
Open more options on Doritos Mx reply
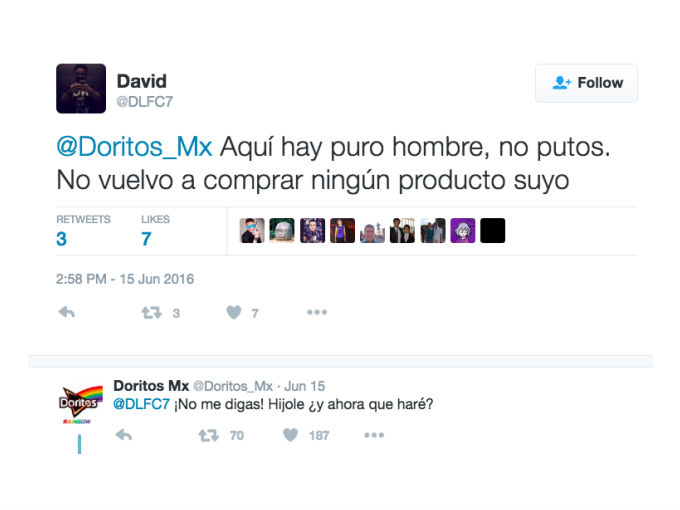click(374, 435)
